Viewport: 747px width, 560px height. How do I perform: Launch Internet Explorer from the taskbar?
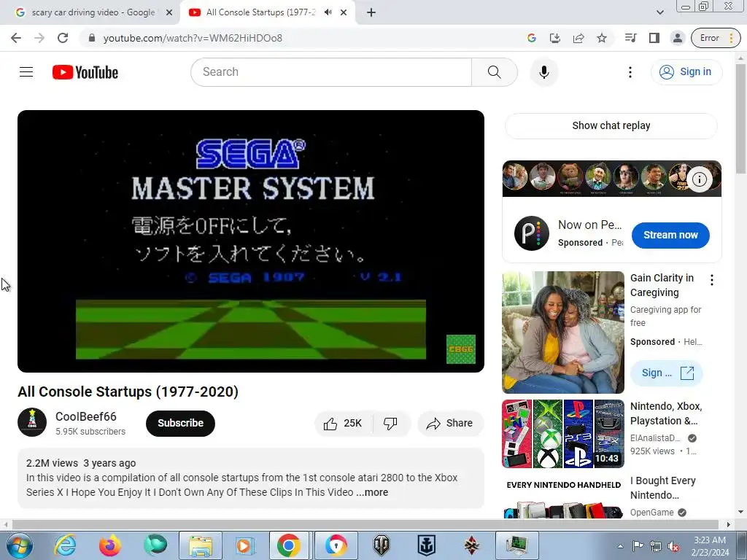[65, 545]
